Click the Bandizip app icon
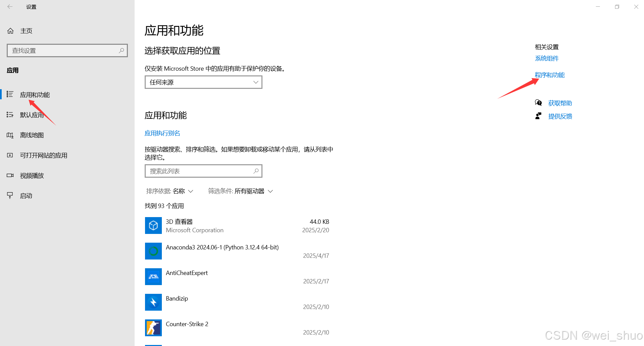The width and height of the screenshot is (644, 346). [x=153, y=302]
